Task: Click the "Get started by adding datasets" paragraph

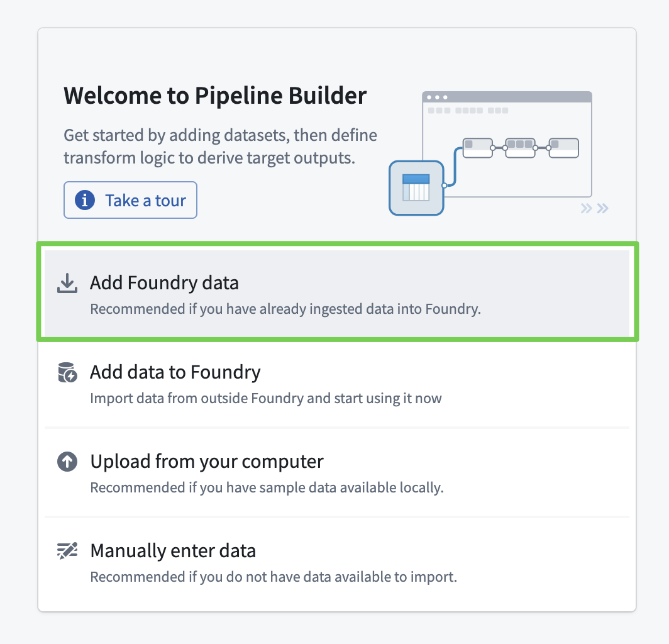Action: [x=220, y=146]
